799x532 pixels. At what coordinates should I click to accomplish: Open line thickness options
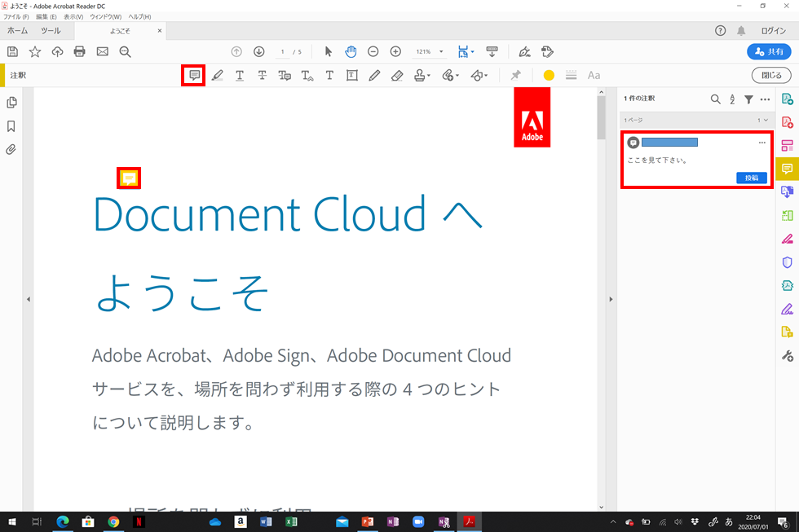pyautogui.click(x=572, y=75)
